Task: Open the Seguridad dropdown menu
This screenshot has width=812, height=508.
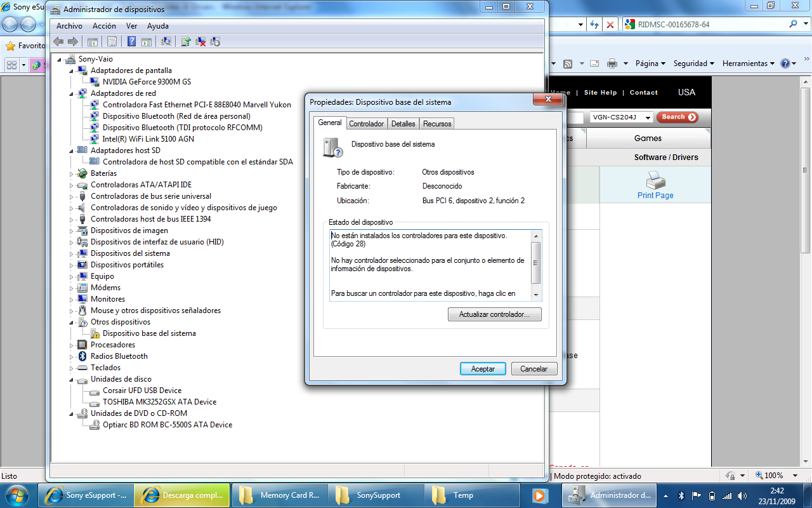Action: [694, 63]
